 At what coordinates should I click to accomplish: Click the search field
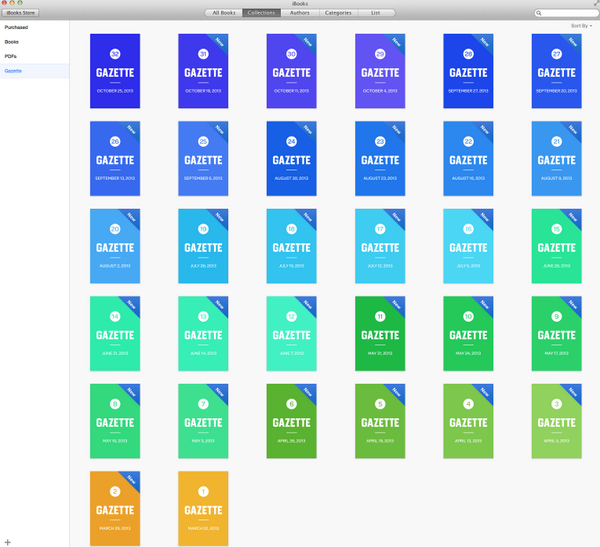point(566,13)
